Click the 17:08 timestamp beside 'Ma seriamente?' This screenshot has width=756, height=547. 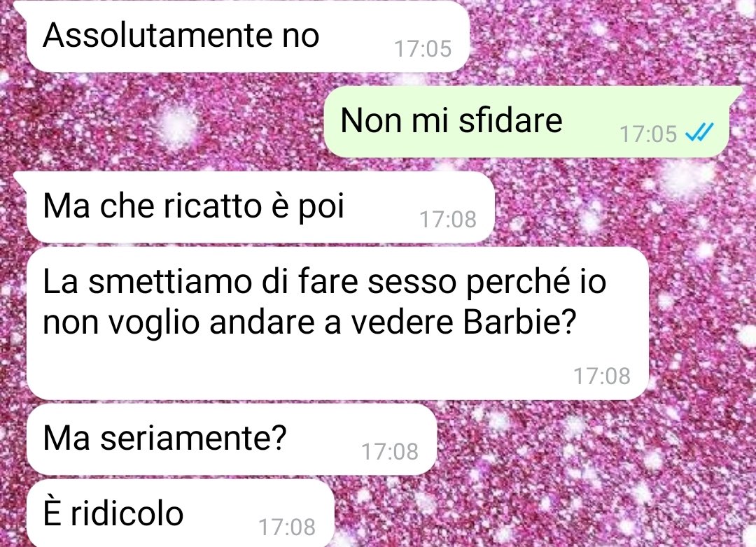tap(390, 452)
